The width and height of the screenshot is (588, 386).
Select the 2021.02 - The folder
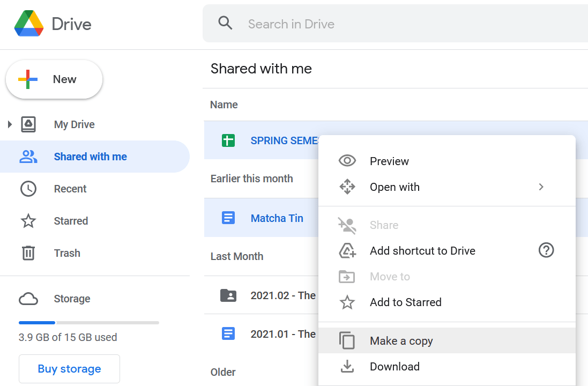(283, 295)
